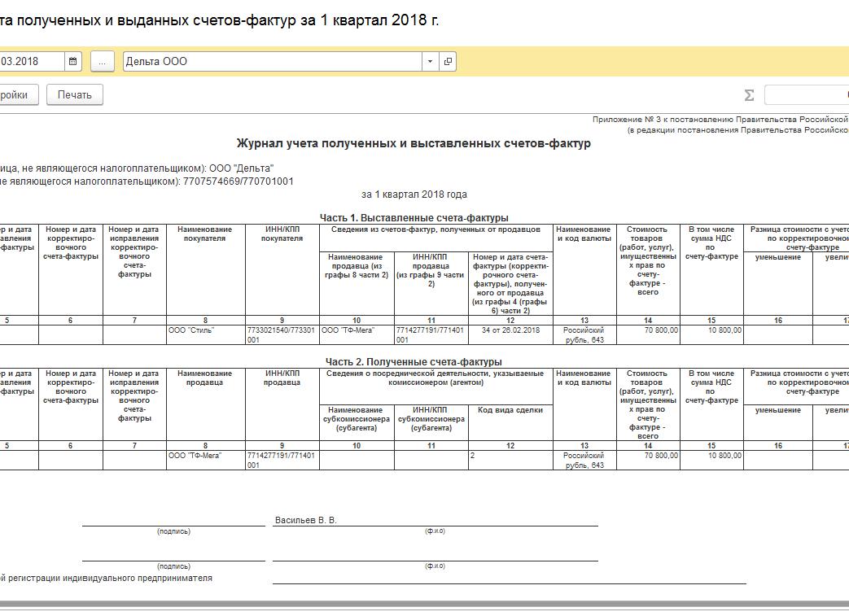Select 10 800,00 in part 1 row
This screenshot has width=849, height=616.
click(712, 334)
